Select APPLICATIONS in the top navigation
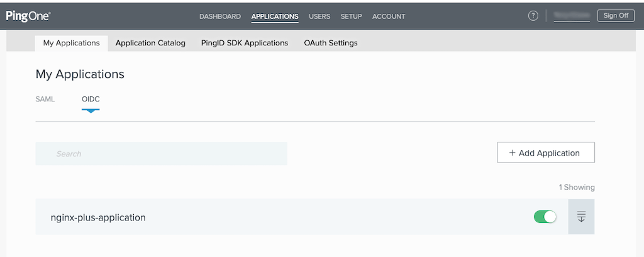This screenshot has width=644, height=257. click(x=275, y=16)
